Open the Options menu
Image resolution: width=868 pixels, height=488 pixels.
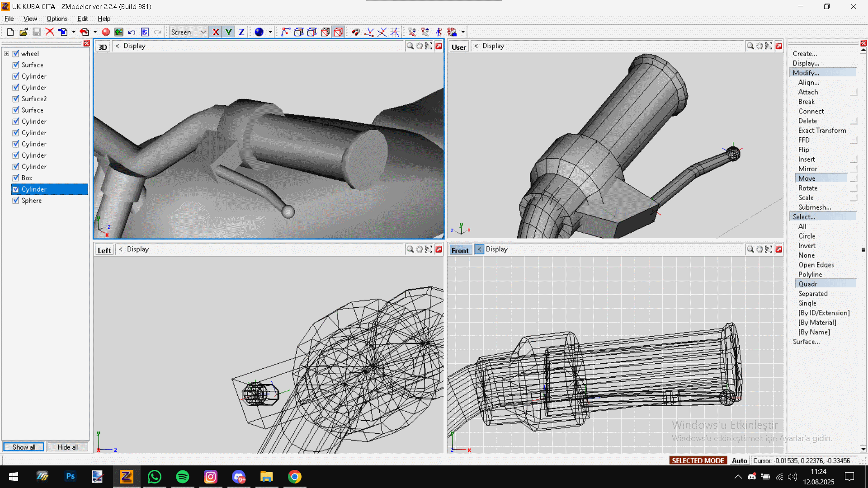pyautogui.click(x=57, y=19)
